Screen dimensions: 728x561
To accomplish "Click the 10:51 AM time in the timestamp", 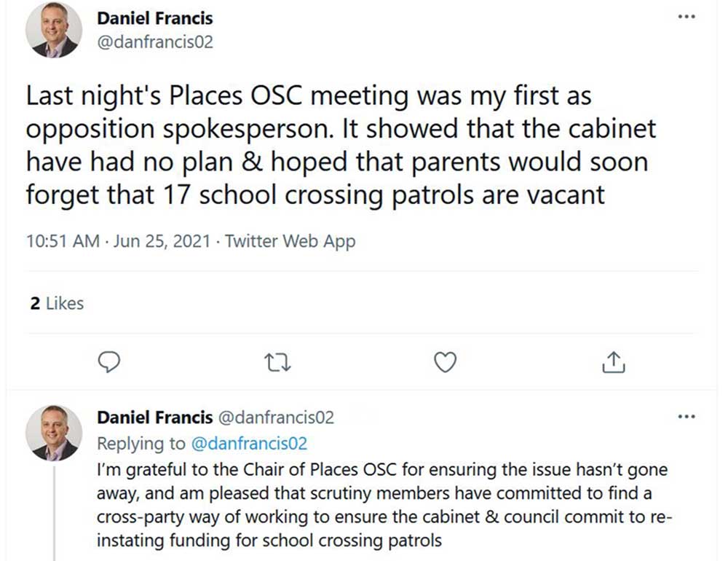I will pyautogui.click(x=62, y=241).
